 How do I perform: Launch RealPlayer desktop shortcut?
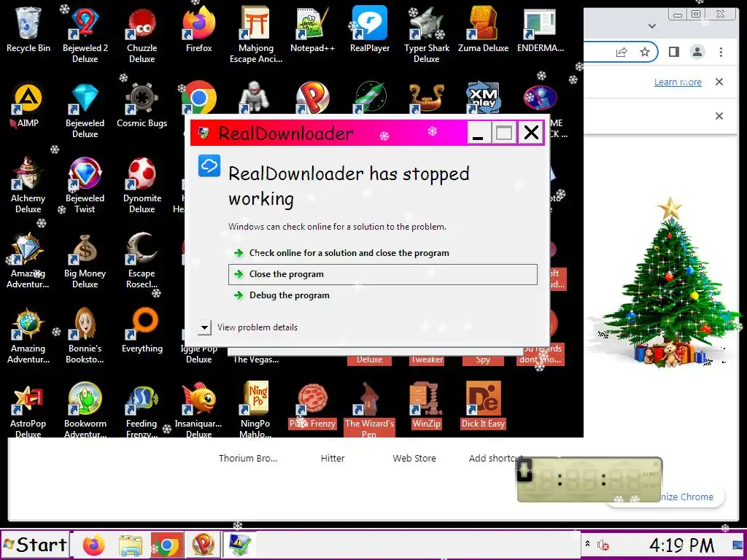pos(370,28)
